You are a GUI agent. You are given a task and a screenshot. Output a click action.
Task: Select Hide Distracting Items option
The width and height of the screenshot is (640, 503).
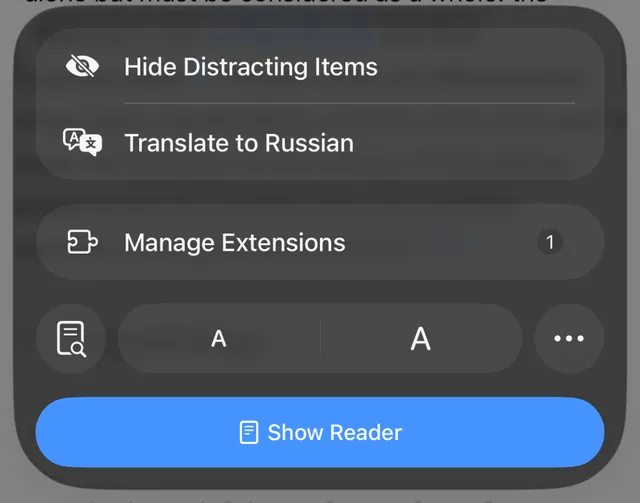point(320,67)
